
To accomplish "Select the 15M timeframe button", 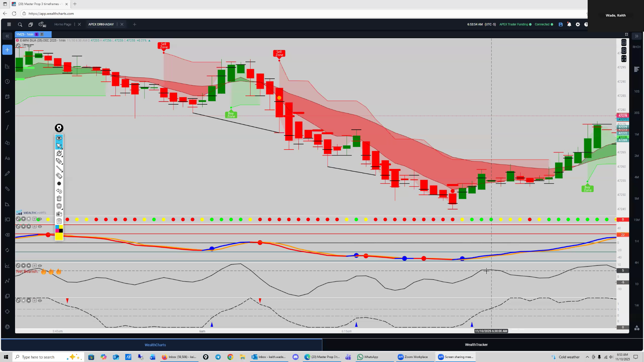I will point(637,220).
